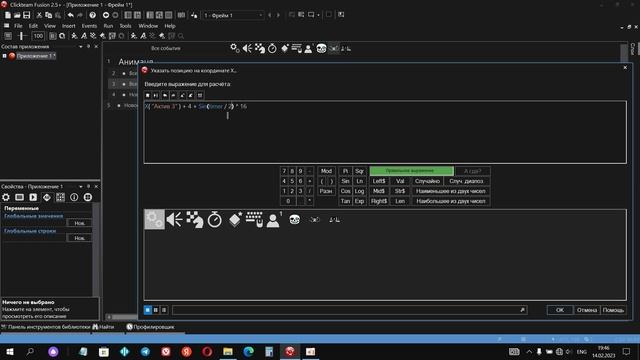This screenshot has height=360, width=640.
Task: Click inside the expression text editor
Action: [x=385, y=132]
